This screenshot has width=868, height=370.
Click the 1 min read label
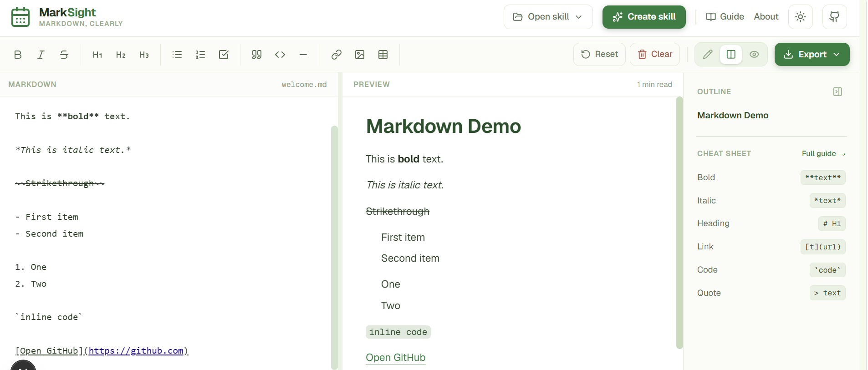click(654, 84)
